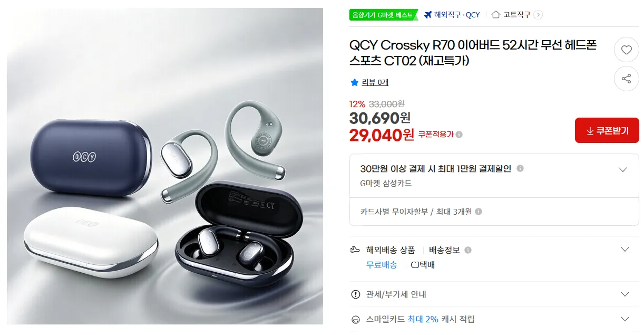This screenshot has width=644, height=335.
Task: Click the 쿠폰받기 red button
Action: click(x=607, y=130)
